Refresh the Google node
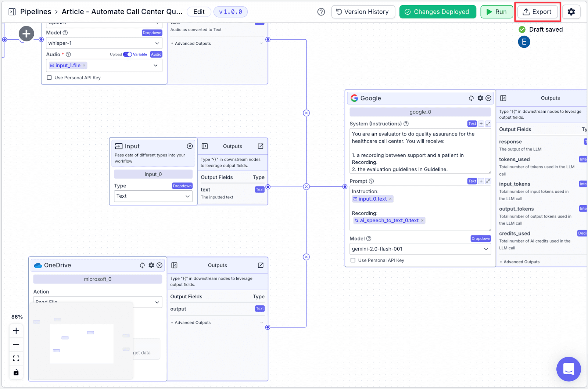This screenshot has width=588, height=389. tap(471, 98)
